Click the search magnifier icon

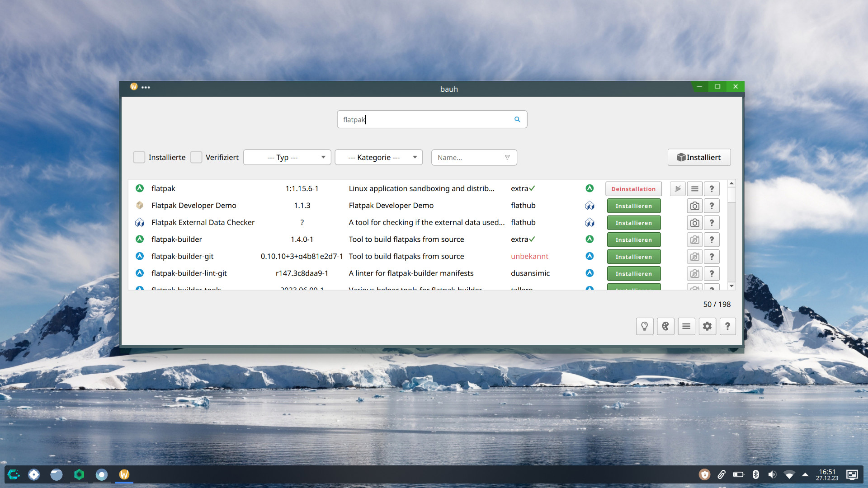(x=517, y=119)
